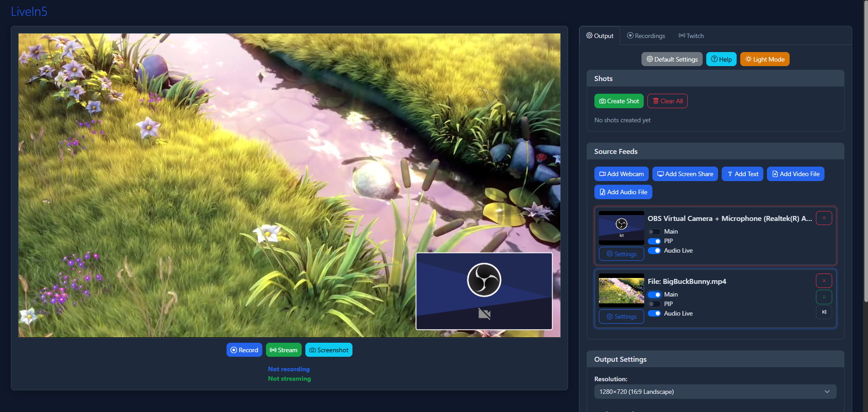Click the 'Not recording' status text

pyautogui.click(x=289, y=369)
